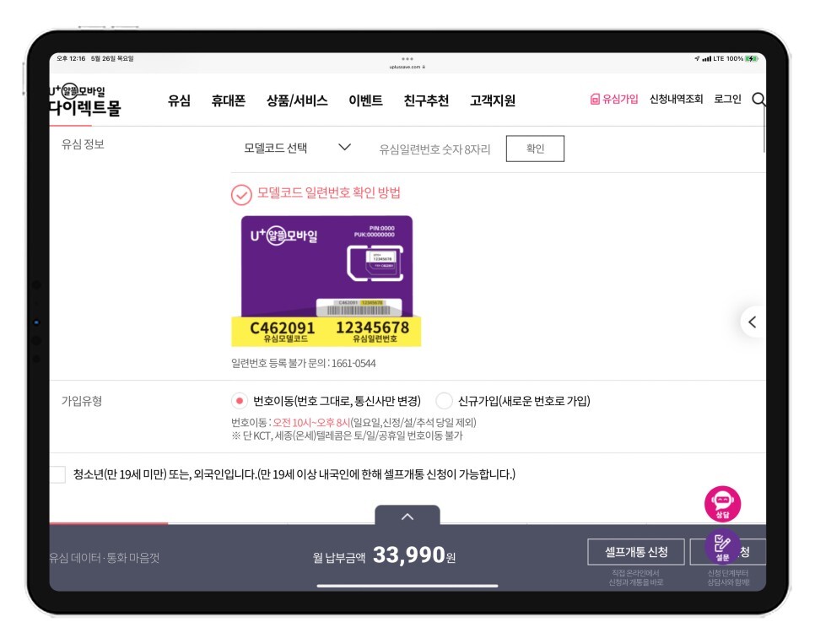
Task: Click the 오전 10시~오후 8시 red text
Action: (310, 422)
